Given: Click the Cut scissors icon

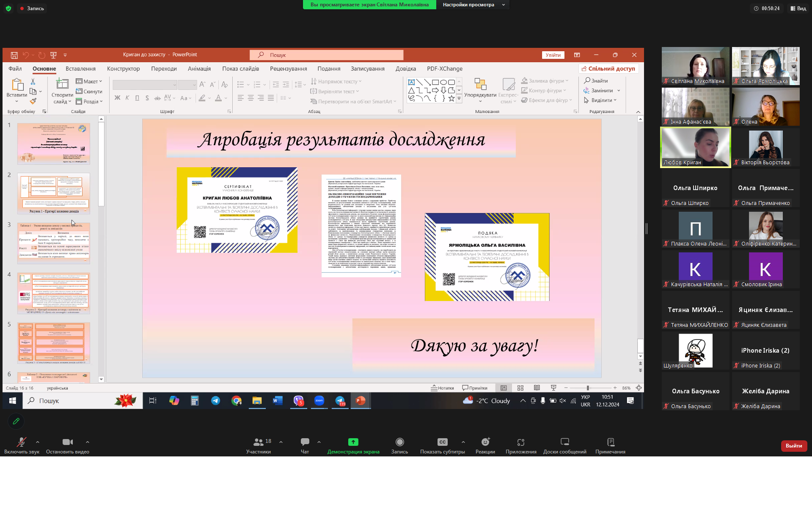Looking at the screenshot, I should pyautogui.click(x=33, y=81).
